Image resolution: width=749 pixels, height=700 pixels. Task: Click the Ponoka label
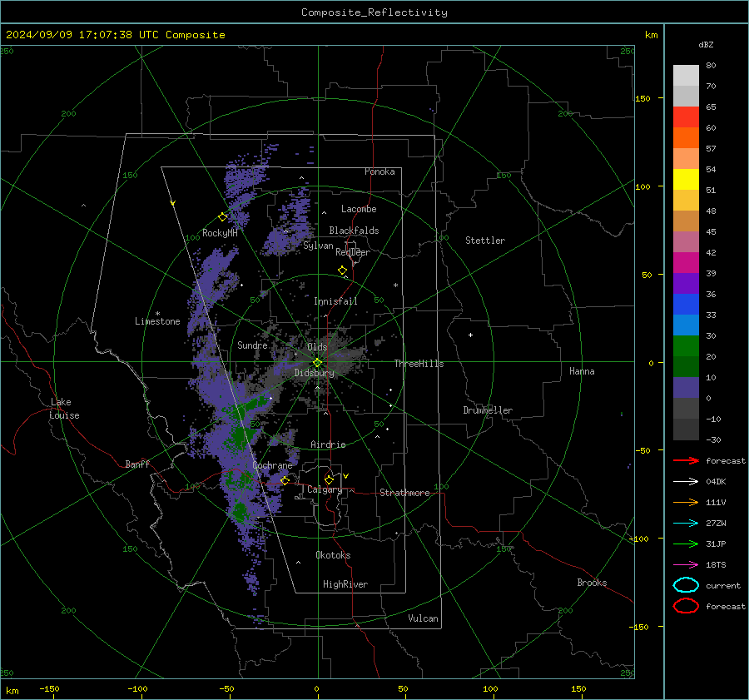point(379,171)
